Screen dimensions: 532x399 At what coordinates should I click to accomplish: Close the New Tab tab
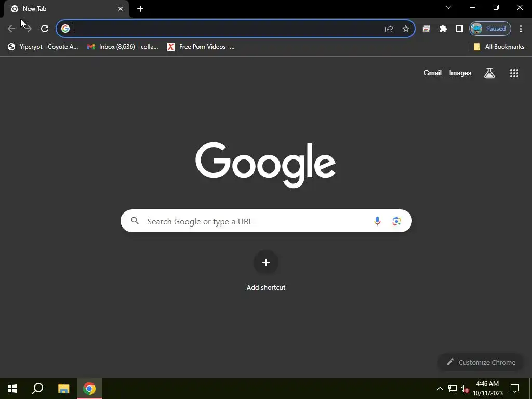pyautogui.click(x=121, y=9)
